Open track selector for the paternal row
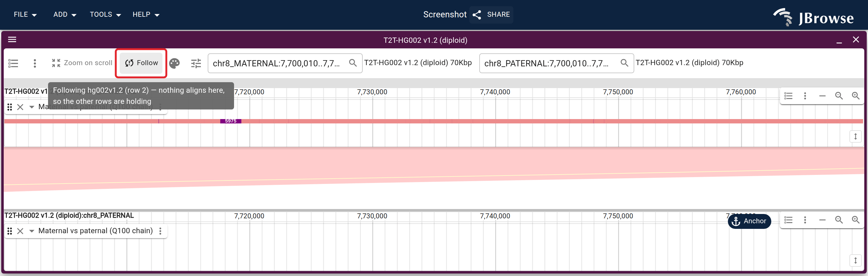Viewport: 868px width, 276px height. tap(788, 220)
